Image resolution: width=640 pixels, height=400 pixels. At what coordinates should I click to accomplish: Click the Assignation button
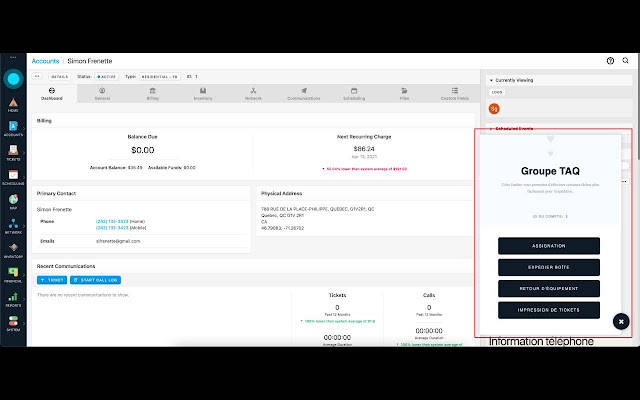click(x=549, y=246)
